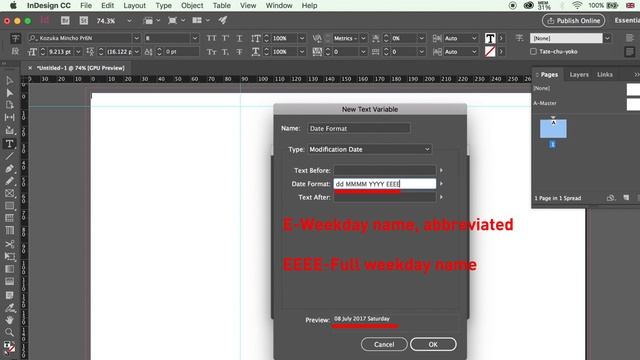
Task: Select the Direct Selection tool
Action: (x=9, y=93)
